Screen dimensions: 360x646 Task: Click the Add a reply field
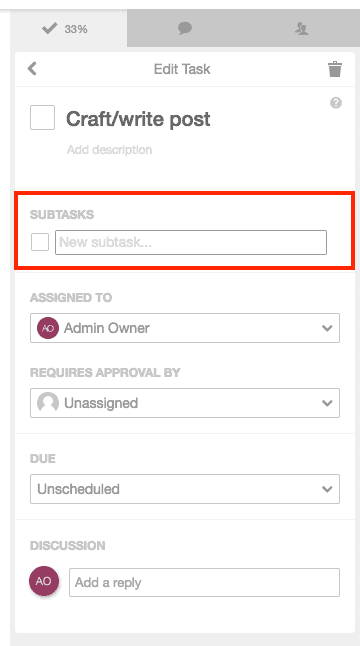click(x=204, y=583)
